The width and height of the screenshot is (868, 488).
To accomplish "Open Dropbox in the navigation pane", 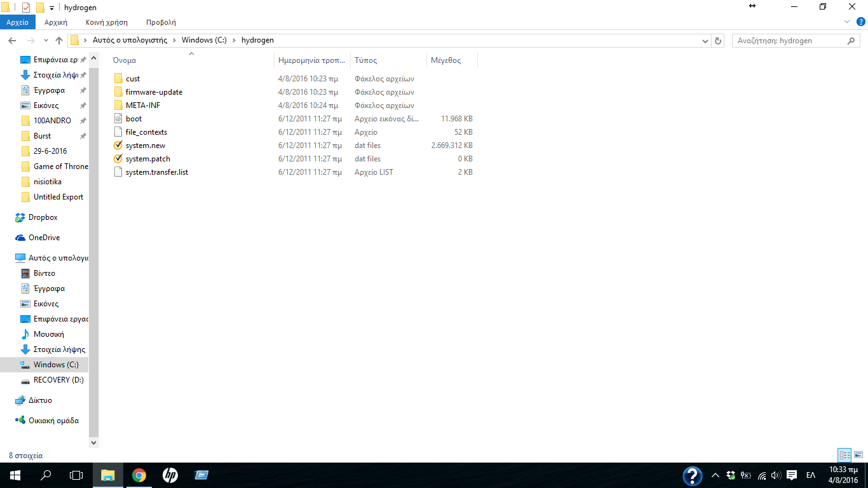I will (43, 217).
